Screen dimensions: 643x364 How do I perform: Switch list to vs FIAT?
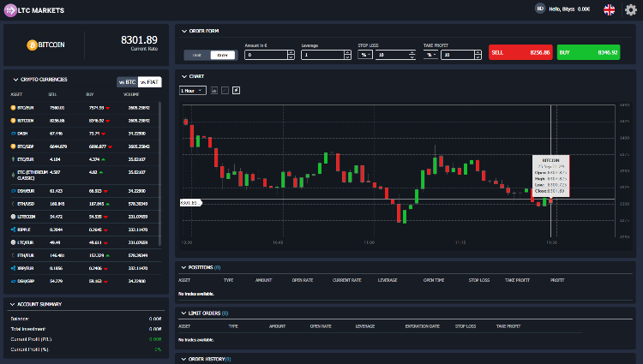[150, 82]
